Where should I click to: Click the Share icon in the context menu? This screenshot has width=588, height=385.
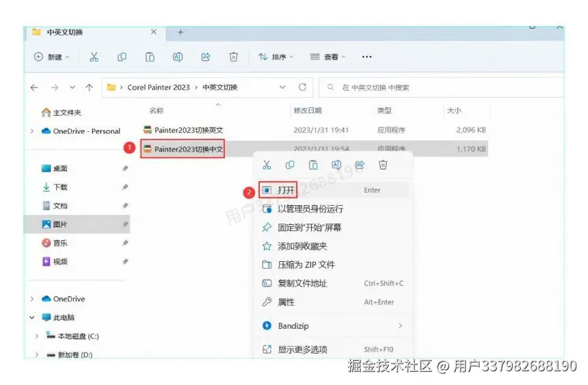coord(360,165)
